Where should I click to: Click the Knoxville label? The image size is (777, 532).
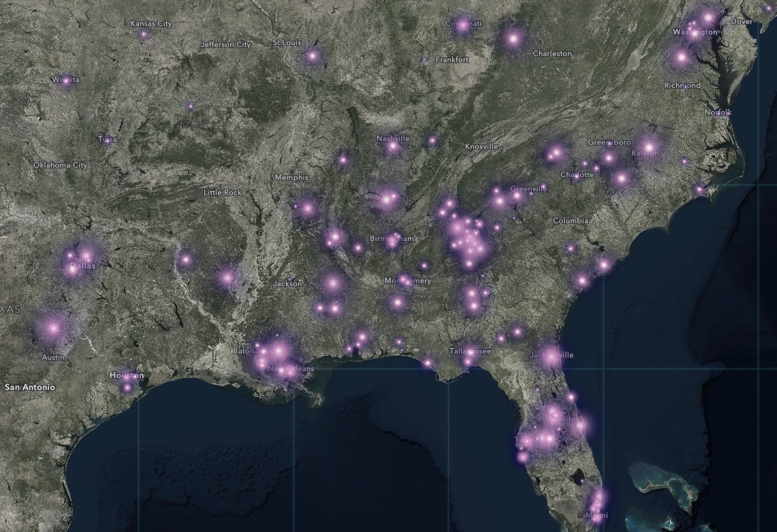click(x=481, y=146)
